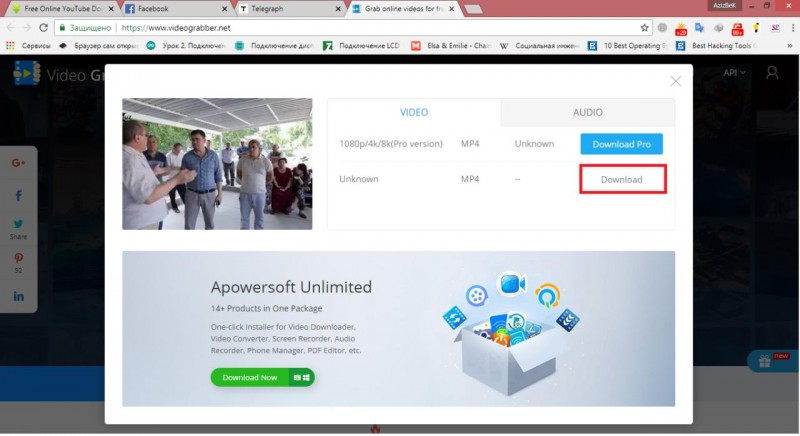Click the grey round extension icon
This screenshot has height=436, width=800.
pos(662,28)
